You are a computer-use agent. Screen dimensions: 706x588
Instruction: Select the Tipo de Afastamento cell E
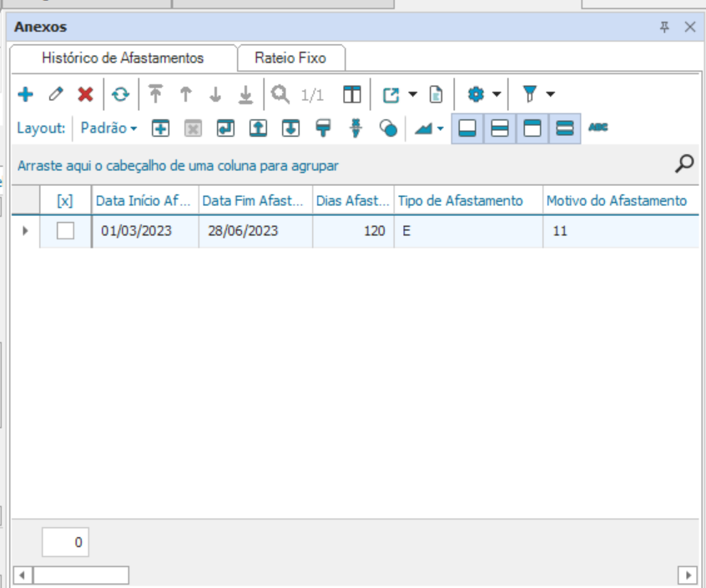(x=468, y=231)
